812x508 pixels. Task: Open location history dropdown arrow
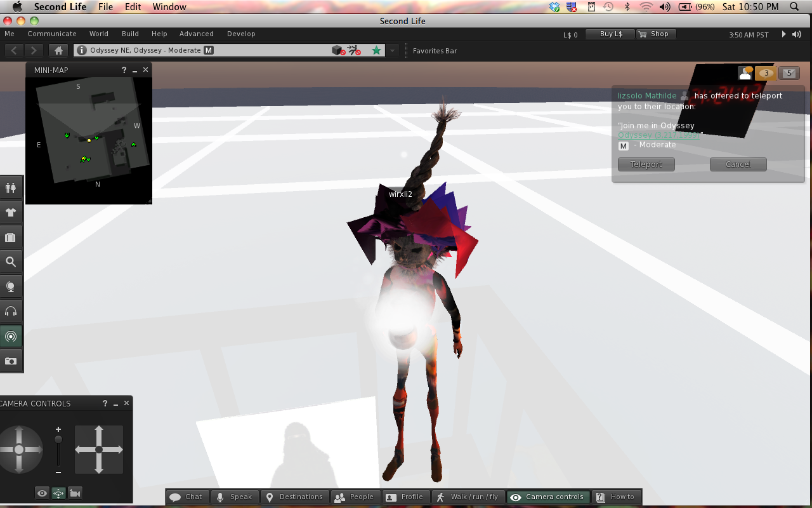click(393, 50)
